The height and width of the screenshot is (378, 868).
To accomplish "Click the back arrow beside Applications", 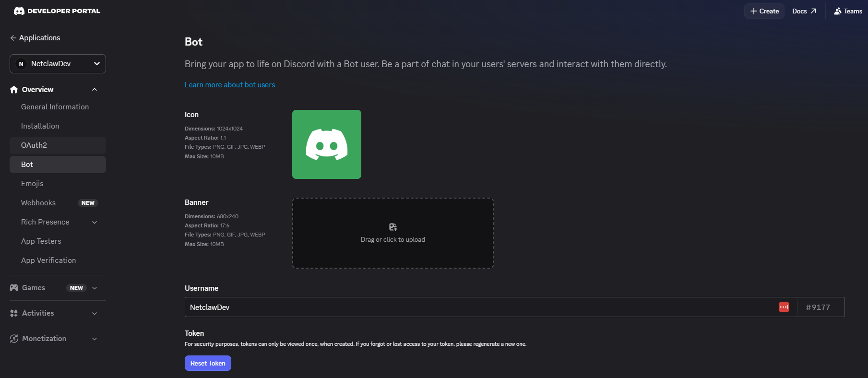I will (x=13, y=38).
